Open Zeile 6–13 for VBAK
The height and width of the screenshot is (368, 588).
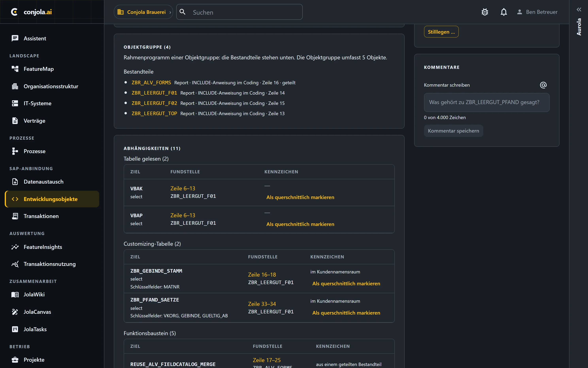tap(183, 188)
